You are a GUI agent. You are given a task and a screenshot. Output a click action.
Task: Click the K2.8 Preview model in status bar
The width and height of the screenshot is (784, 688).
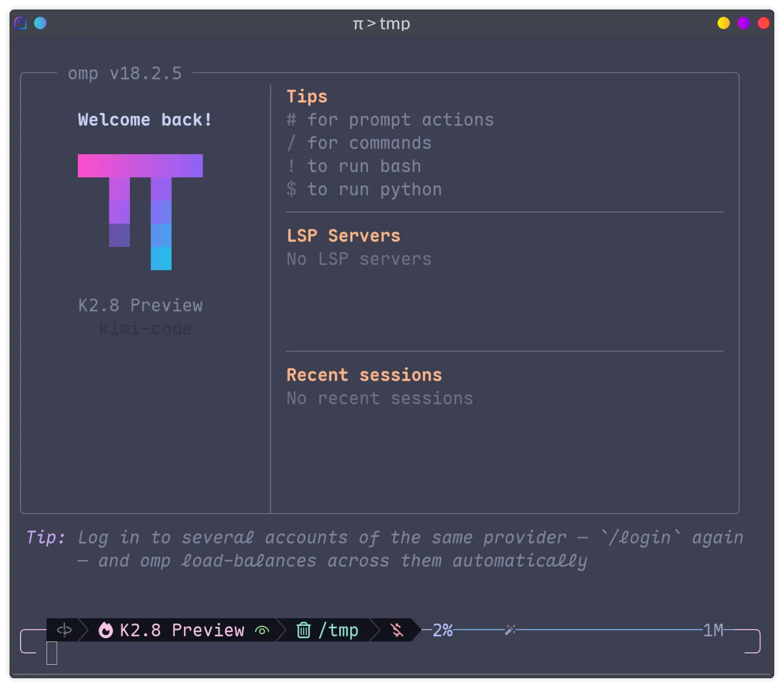pos(182,630)
